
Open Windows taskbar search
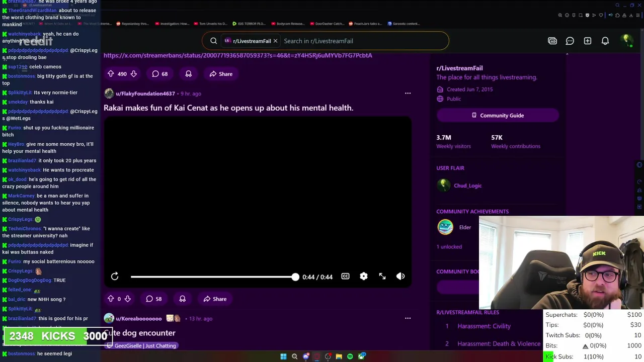[294, 356]
